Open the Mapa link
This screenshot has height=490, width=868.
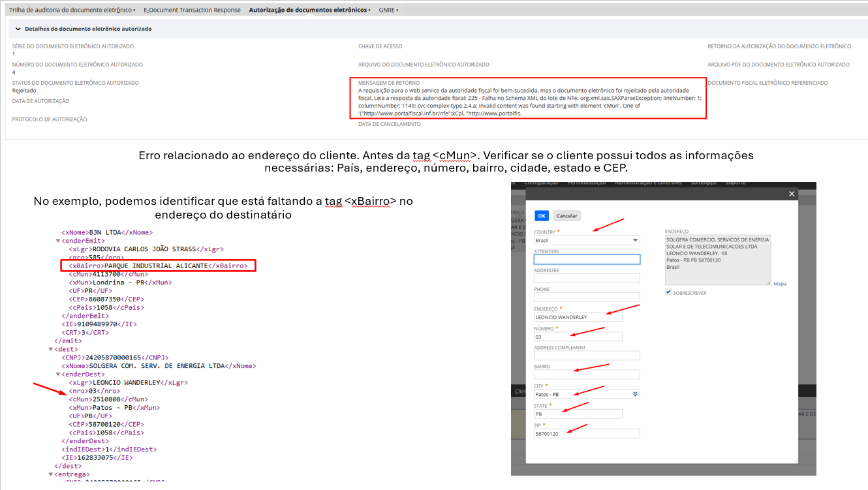click(x=780, y=284)
